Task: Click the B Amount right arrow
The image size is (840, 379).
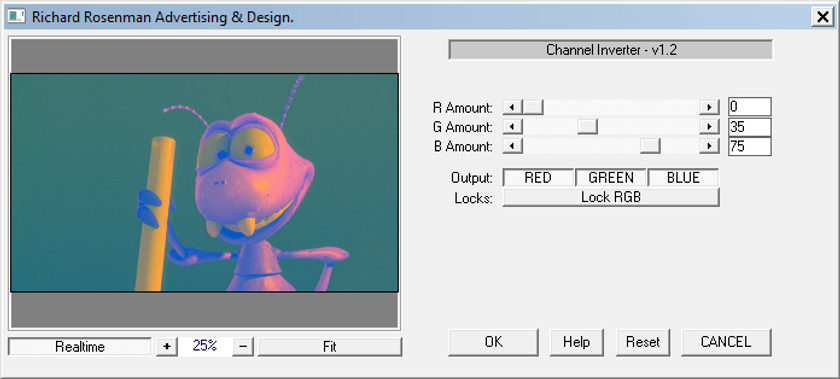Action: point(709,146)
